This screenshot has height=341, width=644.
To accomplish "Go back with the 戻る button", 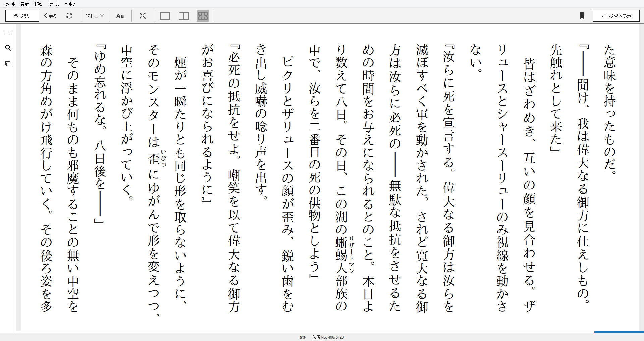I will pyautogui.click(x=50, y=16).
